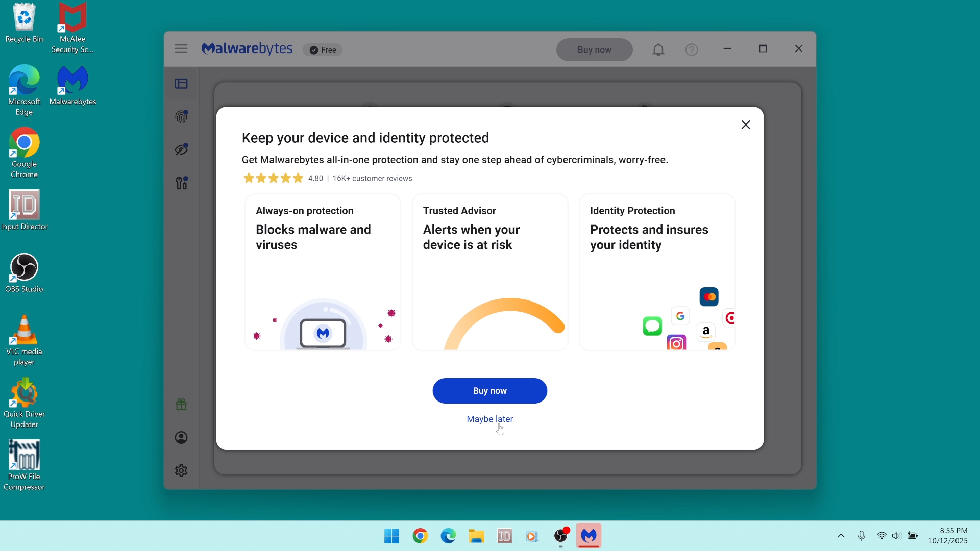Open Google Chrome from the taskbar

tap(420, 536)
